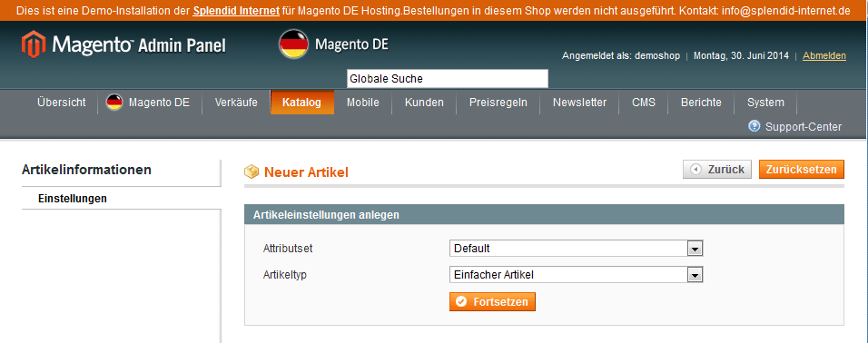Click the package box icon beside Neuer Artikel
The width and height of the screenshot is (868, 343).
point(252,172)
